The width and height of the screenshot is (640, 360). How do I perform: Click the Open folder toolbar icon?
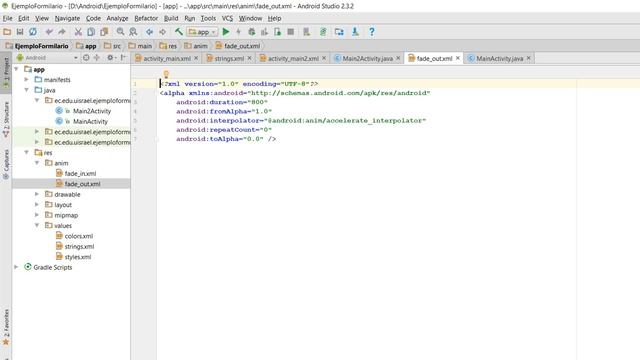(x=7, y=32)
